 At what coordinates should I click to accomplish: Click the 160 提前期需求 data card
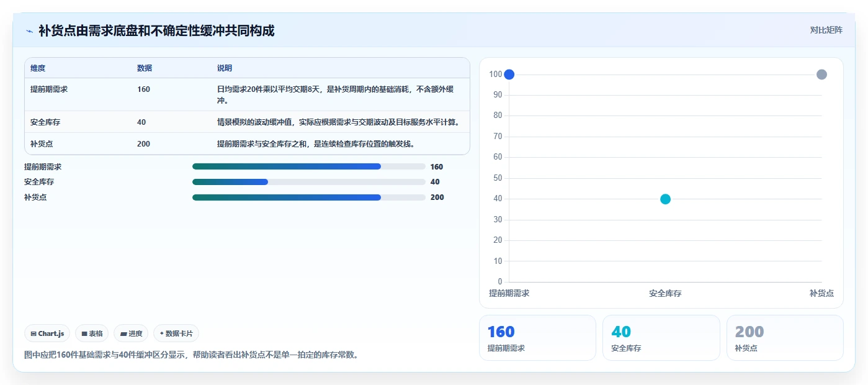pyautogui.click(x=537, y=338)
